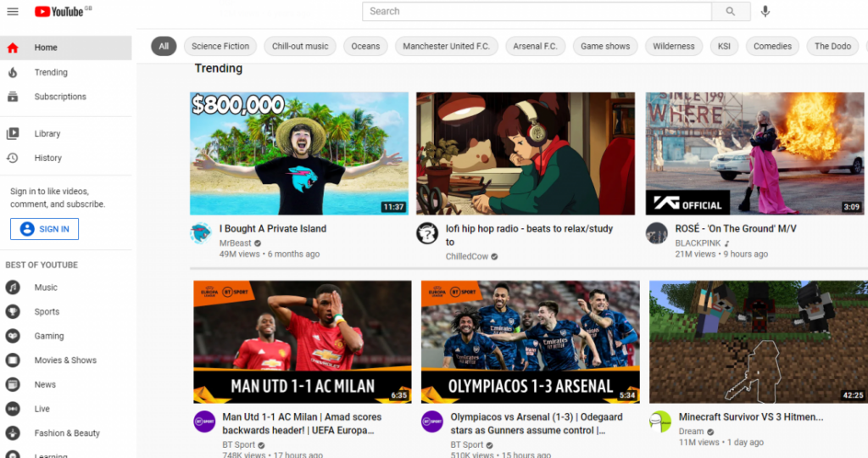
Task: Click the Fashion & Beauty icon
Action: [13, 433]
